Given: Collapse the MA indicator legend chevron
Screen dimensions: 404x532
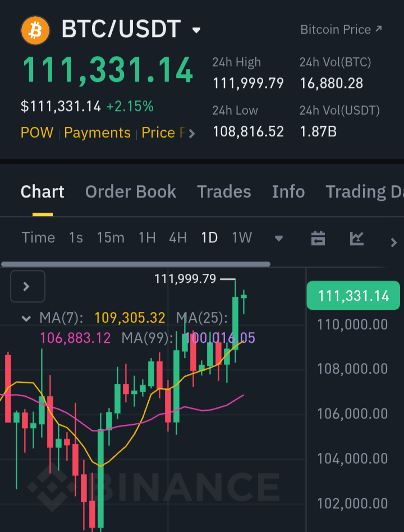Looking at the screenshot, I should 26,319.
